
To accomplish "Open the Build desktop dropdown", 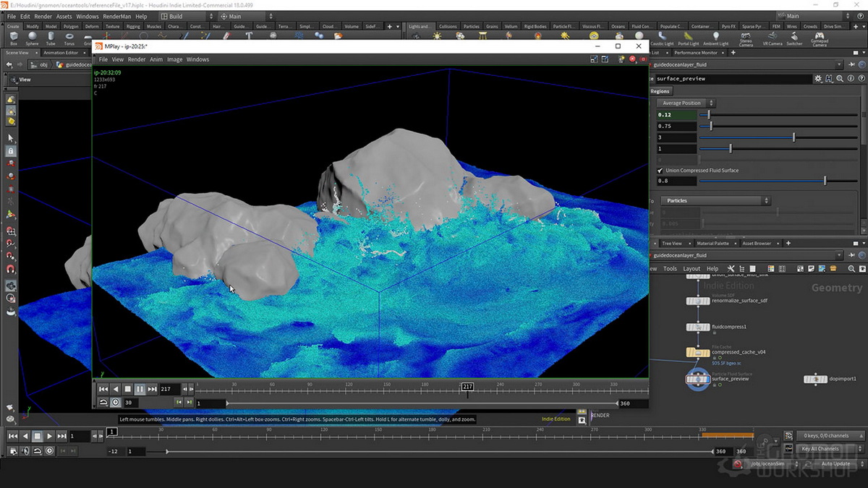I will tap(187, 16).
